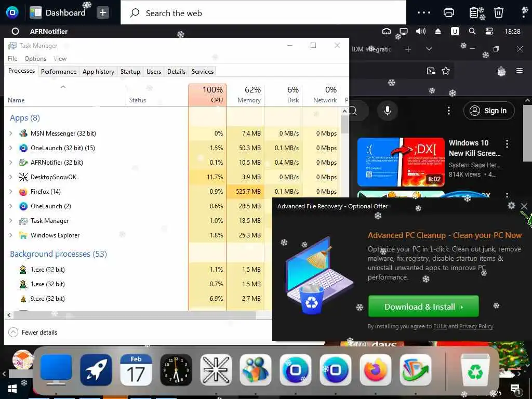532x399 pixels.
Task: Sort by the Name column header
Action: [x=64, y=95]
